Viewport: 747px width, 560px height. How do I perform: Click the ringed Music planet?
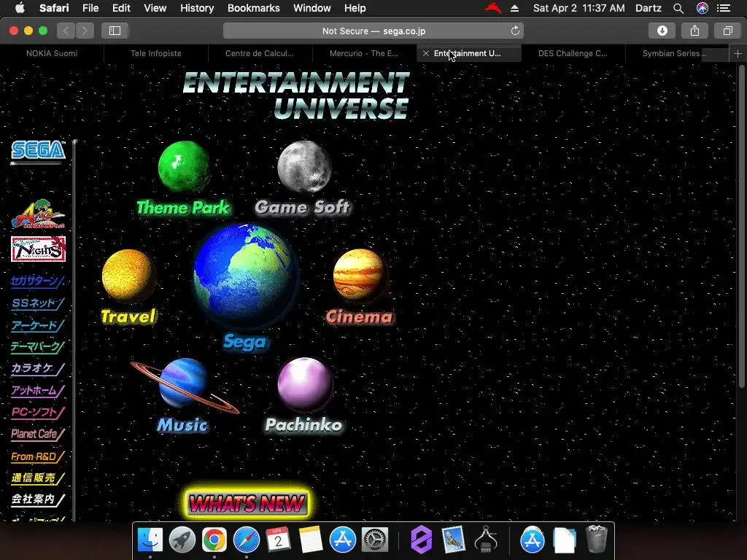(185, 384)
